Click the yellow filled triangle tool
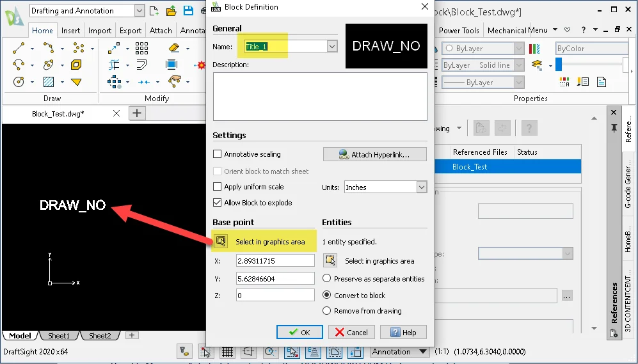The image size is (638, 364). tap(76, 82)
